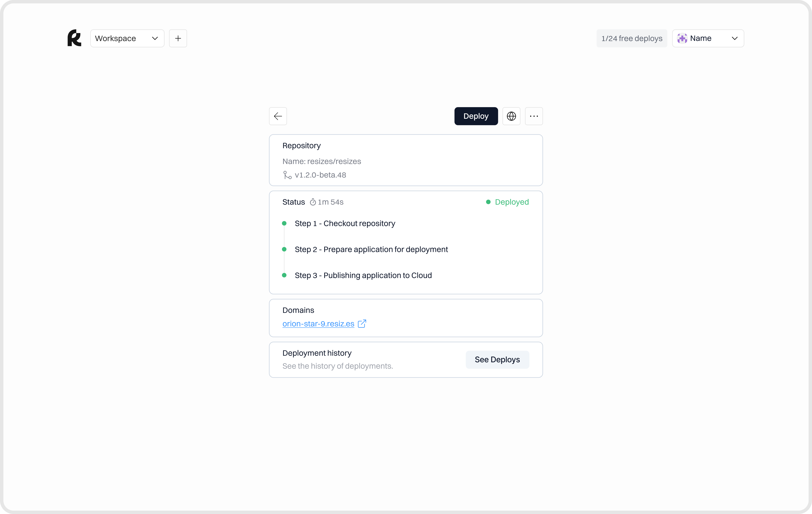Go back using the left arrow icon
Image resolution: width=812 pixels, height=514 pixels.
pyautogui.click(x=278, y=116)
